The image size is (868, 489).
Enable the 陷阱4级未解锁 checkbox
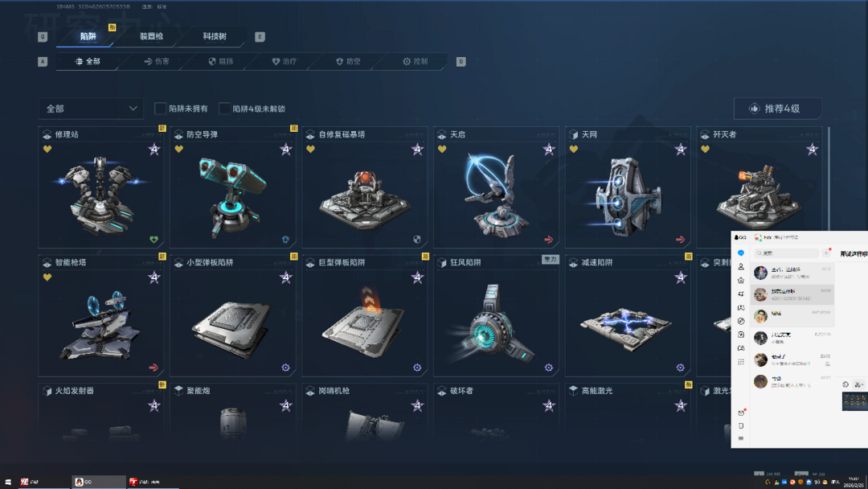coord(224,109)
